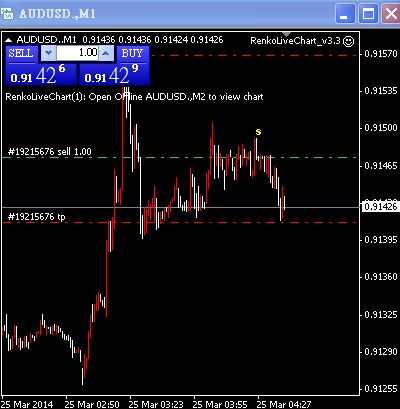The width and height of the screenshot is (400, 409).
Task: Click the yellow S sell arrow marker
Action: pyautogui.click(x=258, y=132)
